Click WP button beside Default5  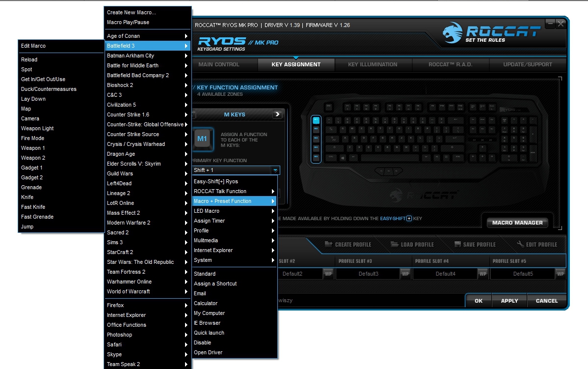coord(560,274)
